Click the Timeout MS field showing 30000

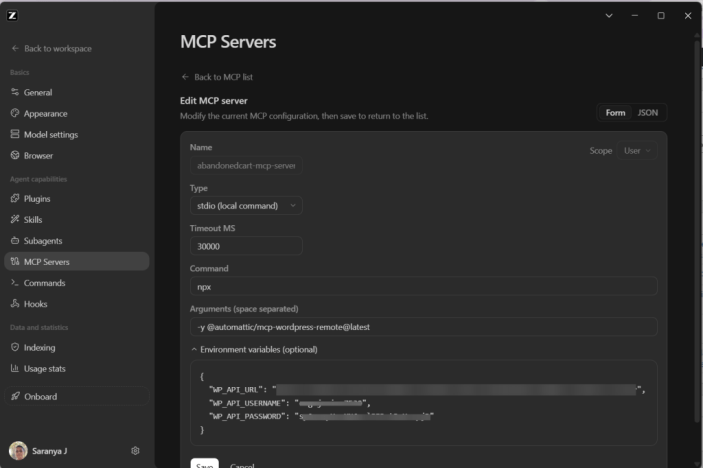coord(246,246)
